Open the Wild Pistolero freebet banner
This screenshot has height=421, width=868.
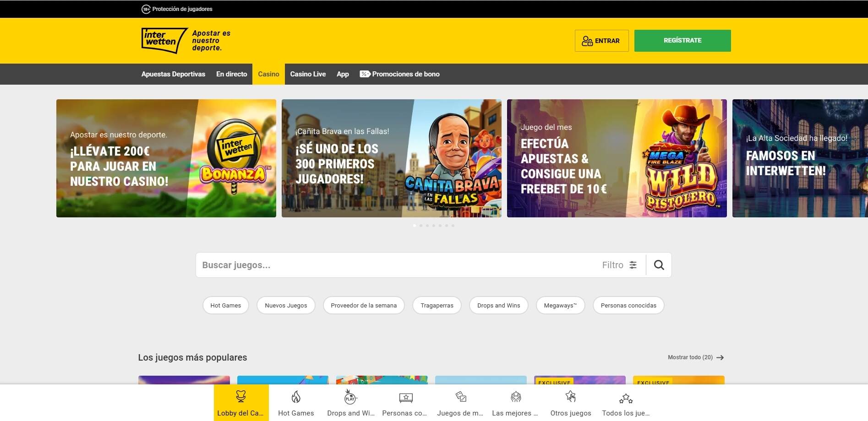[617, 158]
